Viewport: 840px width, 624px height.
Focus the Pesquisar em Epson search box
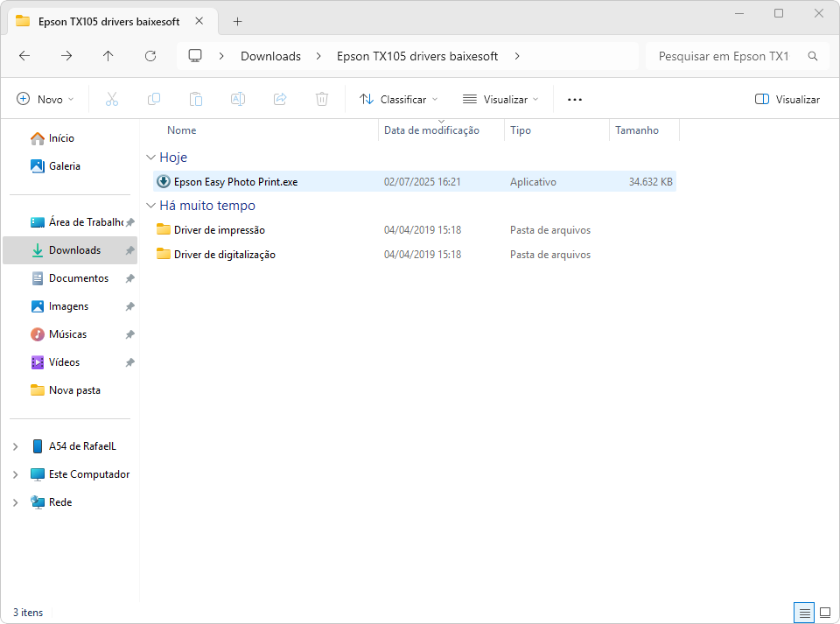pos(724,56)
